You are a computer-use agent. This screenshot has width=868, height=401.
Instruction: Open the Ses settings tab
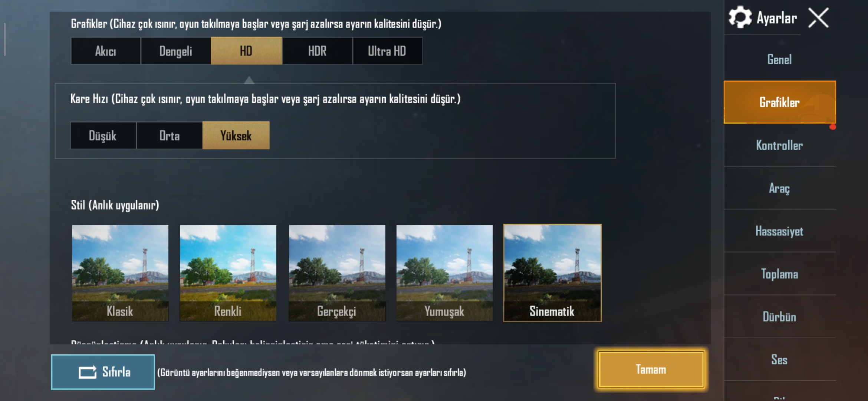point(780,359)
